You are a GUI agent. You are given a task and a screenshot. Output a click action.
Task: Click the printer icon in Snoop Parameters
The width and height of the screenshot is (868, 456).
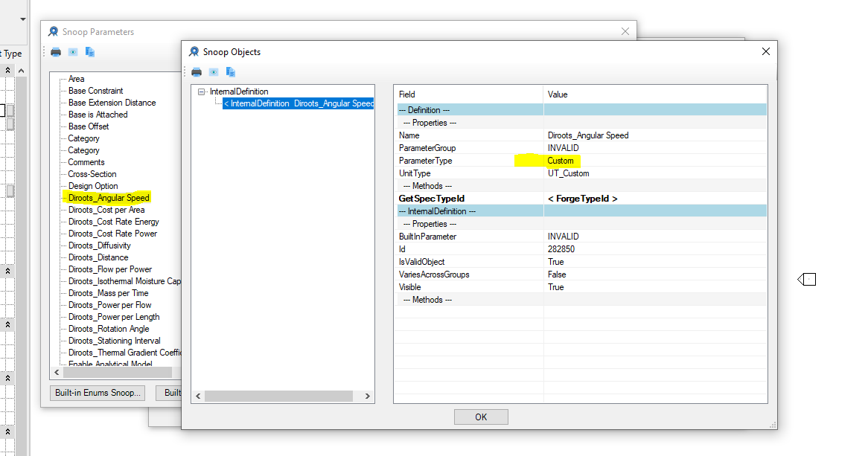pos(56,52)
